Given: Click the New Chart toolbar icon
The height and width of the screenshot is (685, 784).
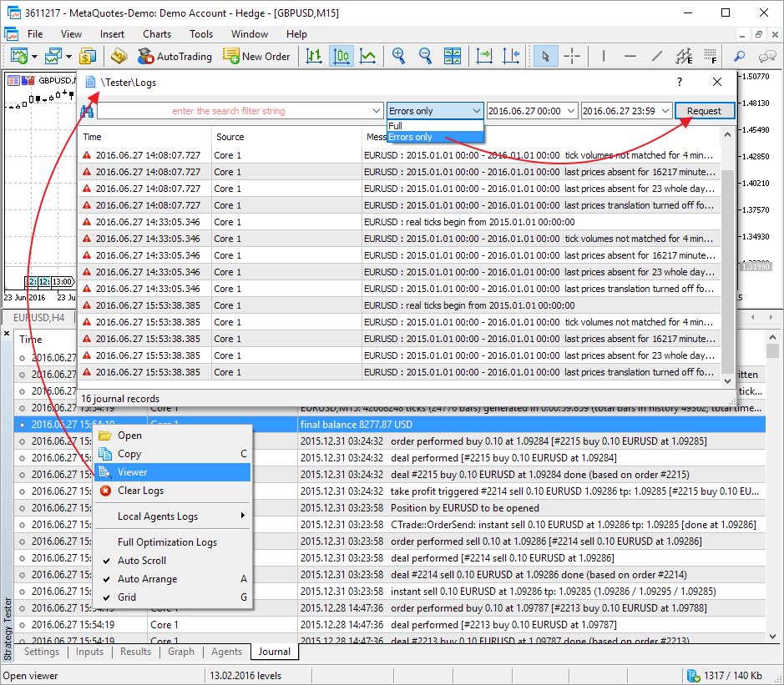Looking at the screenshot, I should pos(19,56).
